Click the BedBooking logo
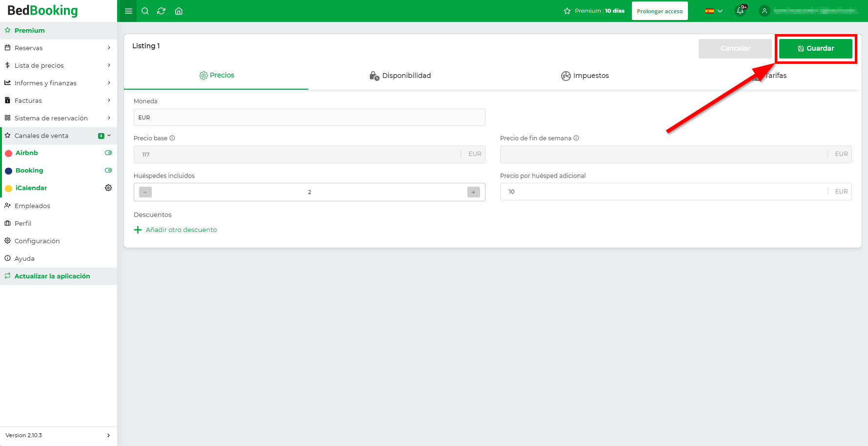Screen dimensions: 868x446 [x=42, y=11]
